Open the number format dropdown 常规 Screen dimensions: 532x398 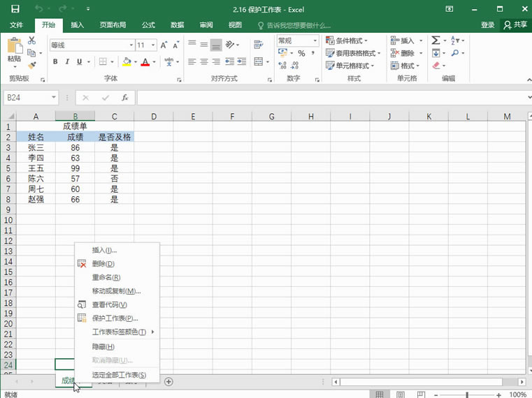point(315,40)
